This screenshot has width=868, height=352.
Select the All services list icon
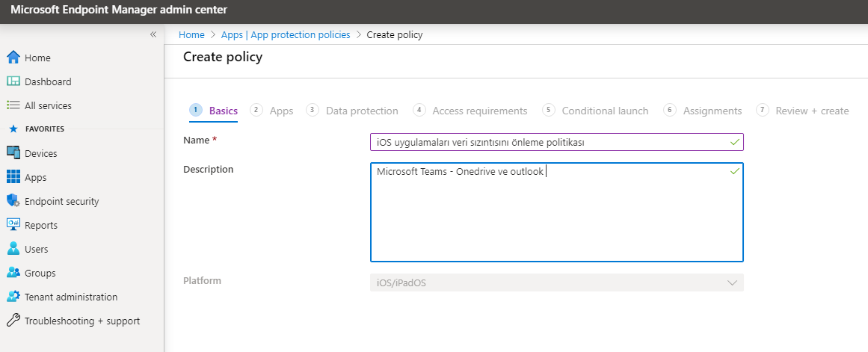[13, 105]
